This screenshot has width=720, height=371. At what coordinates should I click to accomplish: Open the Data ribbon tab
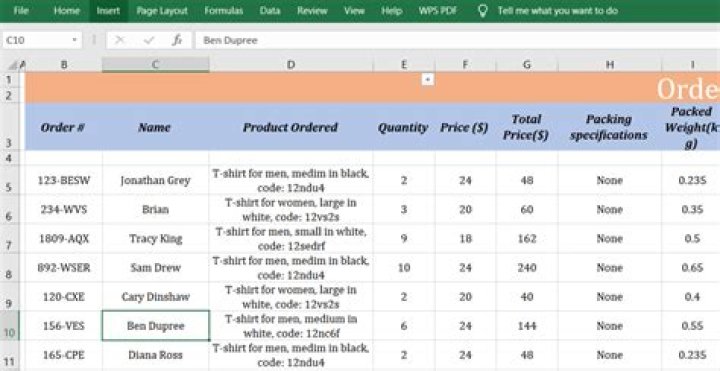(270, 11)
